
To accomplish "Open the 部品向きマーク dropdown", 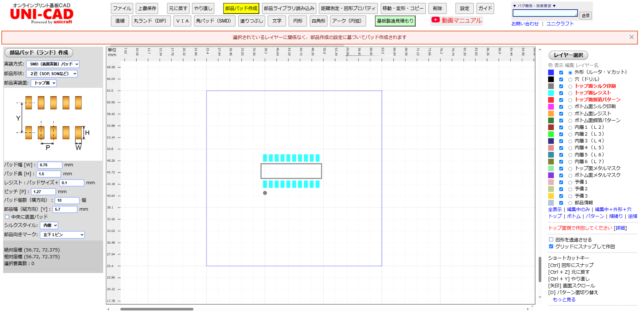I will click(62, 235).
